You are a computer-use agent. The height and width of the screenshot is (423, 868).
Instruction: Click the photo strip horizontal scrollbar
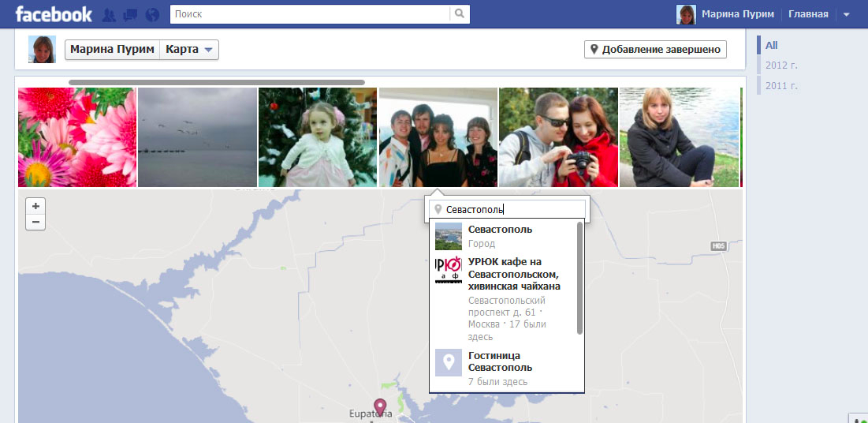coord(217,83)
